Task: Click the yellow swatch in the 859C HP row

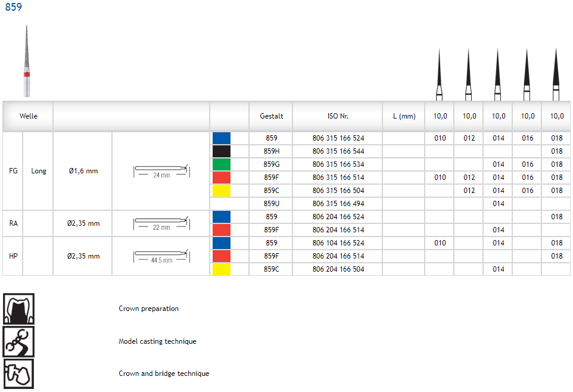Action: [x=222, y=269]
